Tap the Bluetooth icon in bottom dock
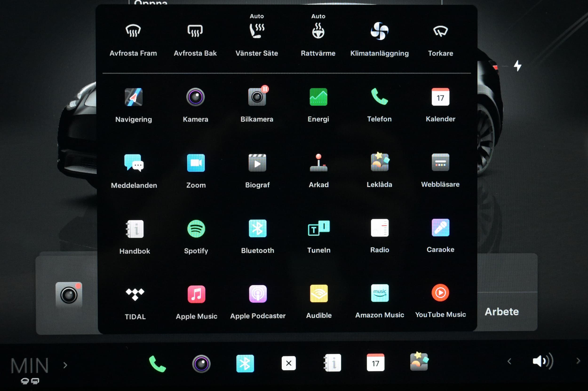 point(245,363)
